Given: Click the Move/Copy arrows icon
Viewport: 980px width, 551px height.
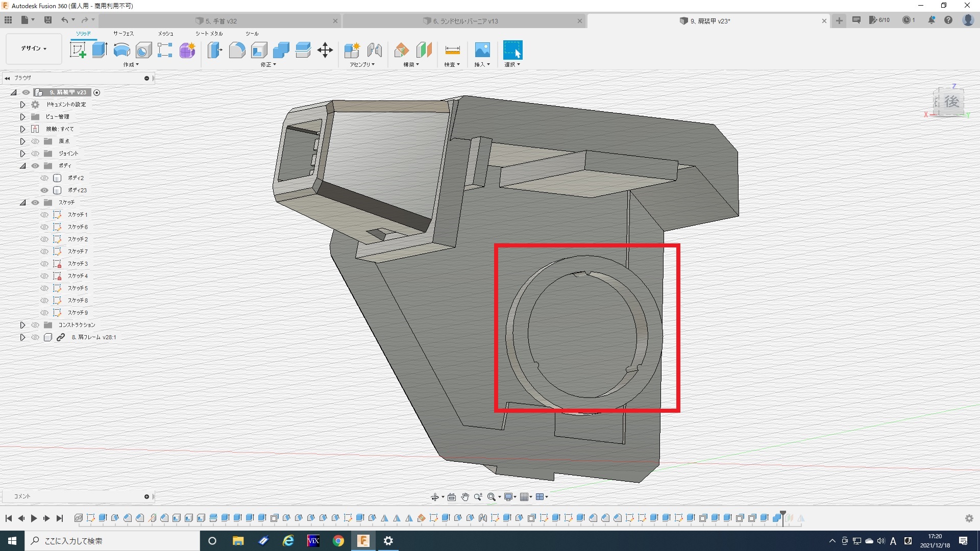Looking at the screenshot, I should (325, 50).
